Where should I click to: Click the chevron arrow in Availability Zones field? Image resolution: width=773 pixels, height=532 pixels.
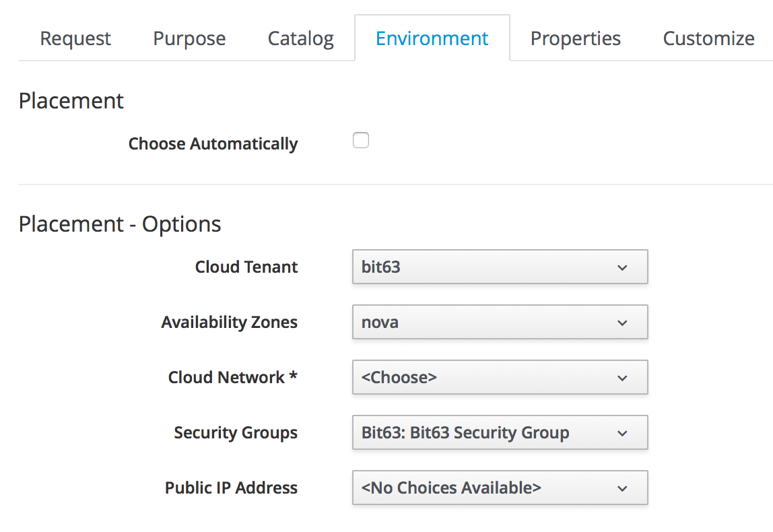[x=622, y=323]
